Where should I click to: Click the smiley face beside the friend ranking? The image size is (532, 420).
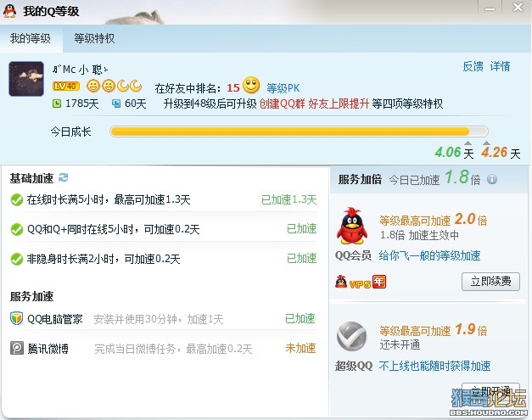[251, 85]
